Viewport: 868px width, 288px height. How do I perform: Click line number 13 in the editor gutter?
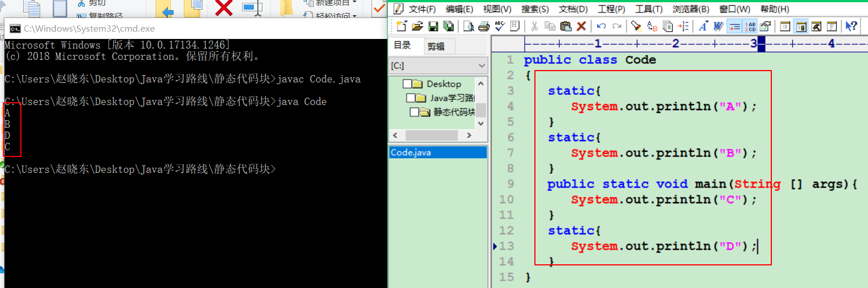coord(507,246)
